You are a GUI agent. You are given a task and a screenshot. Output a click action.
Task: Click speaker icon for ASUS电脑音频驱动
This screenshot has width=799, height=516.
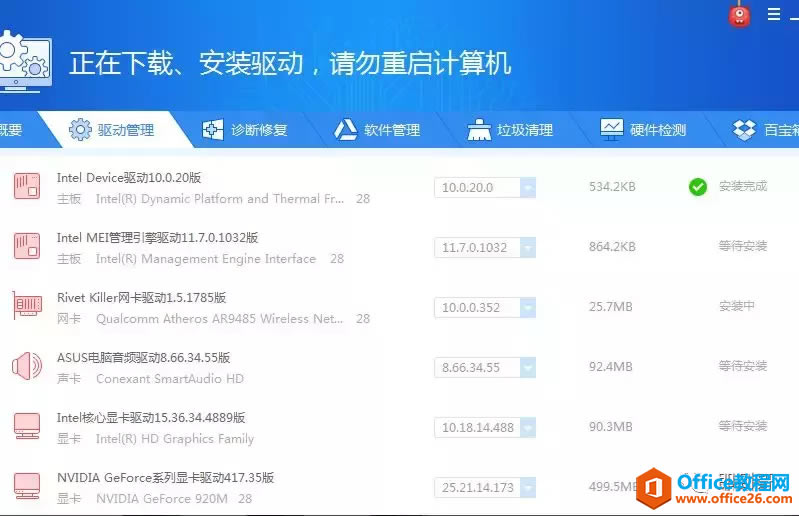click(x=27, y=366)
